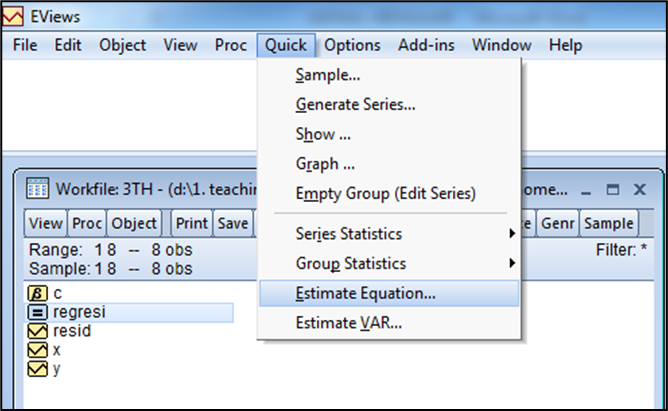This screenshot has width=668, height=411.
Task: Expand the Group Statistics submenu arrow
Action: 512,263
